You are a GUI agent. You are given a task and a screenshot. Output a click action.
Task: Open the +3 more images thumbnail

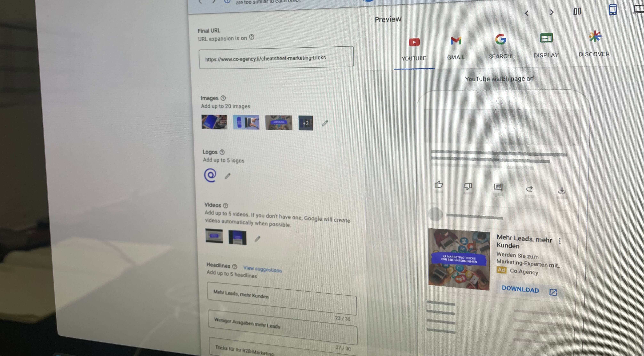pos(305,123)
